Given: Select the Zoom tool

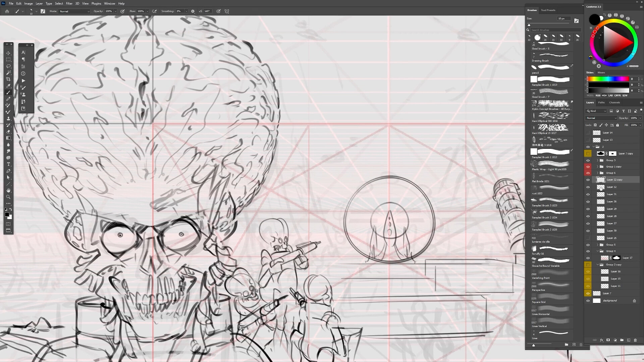Looking at the screenshot, I should (8, 197).
